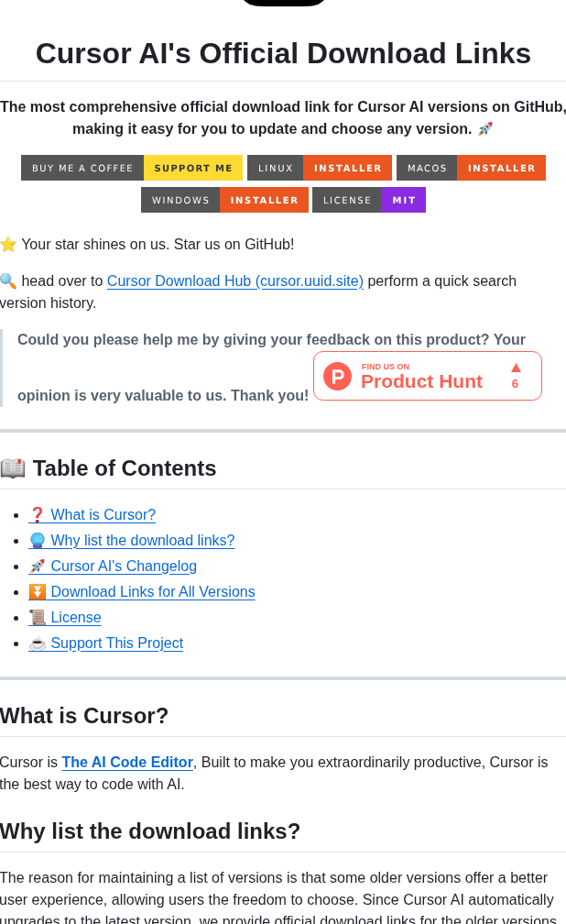
Task: Click The AI Code Editor link
Action: (x=126, y=762)
